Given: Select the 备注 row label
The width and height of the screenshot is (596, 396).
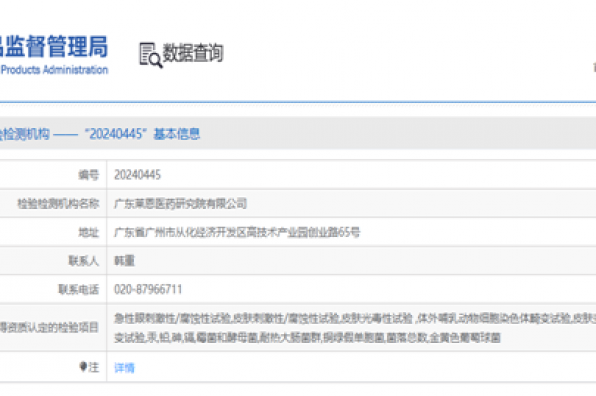Looking at the screenshot, I should pos(89,367).
